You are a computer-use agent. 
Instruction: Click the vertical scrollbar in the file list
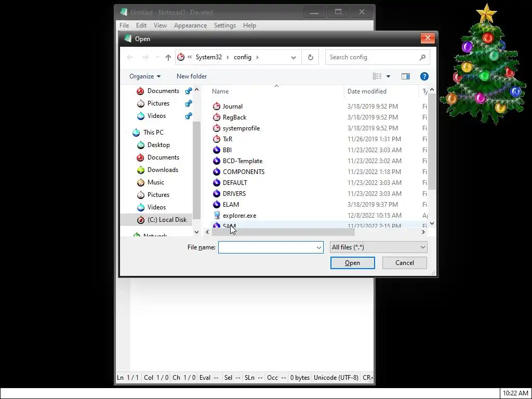432,141
